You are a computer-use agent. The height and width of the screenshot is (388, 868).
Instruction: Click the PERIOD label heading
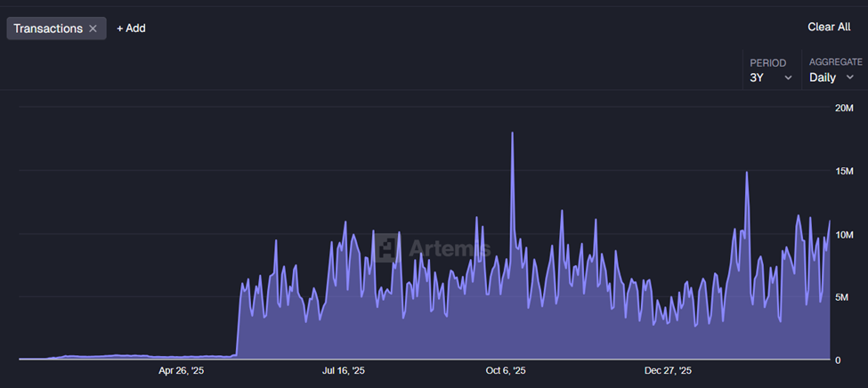767,63
